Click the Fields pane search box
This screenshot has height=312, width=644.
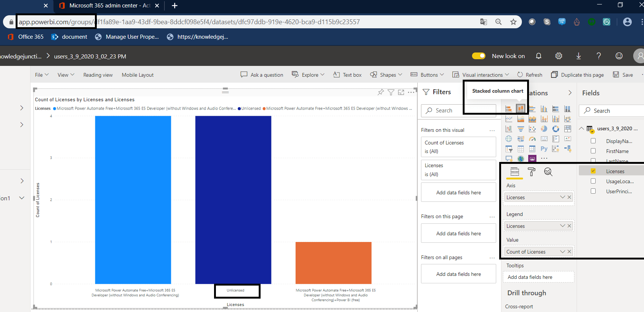point(612,111)
